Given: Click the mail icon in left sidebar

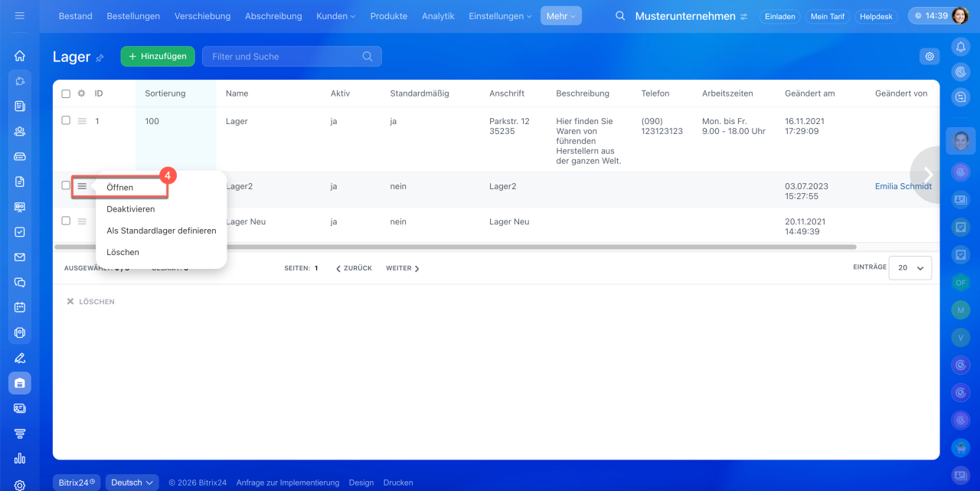Looking at the screenshot, I should (20, 257).
